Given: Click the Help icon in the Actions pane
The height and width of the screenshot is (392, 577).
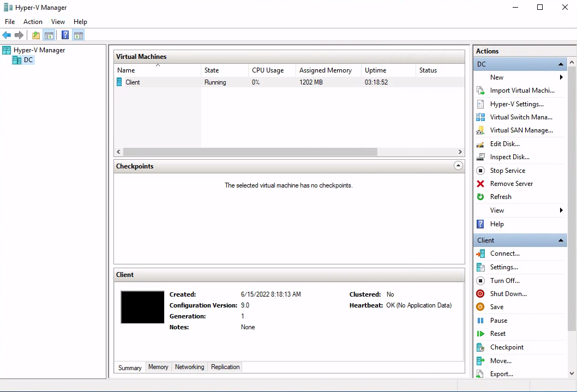Looking at the screenshot, I should click(480, 224).
